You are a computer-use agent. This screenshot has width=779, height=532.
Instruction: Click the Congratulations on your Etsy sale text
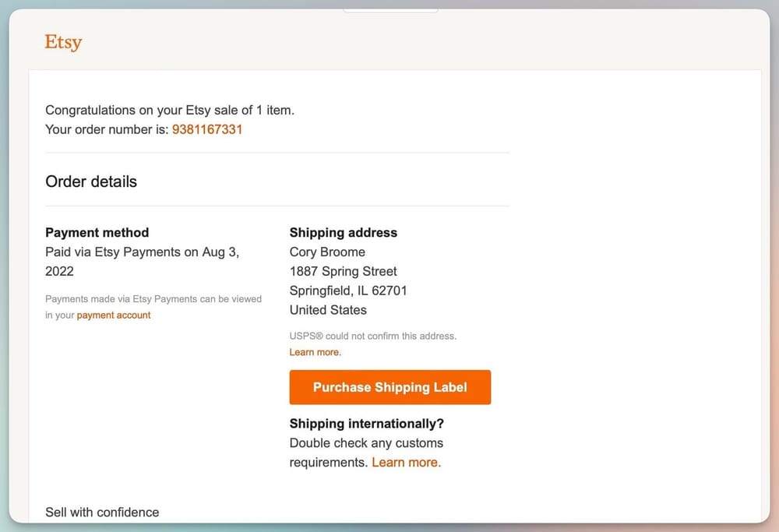click(170, 110)
